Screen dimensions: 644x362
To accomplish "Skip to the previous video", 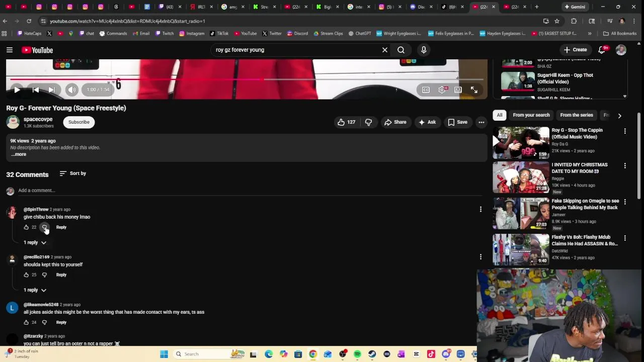I will 36,89.
